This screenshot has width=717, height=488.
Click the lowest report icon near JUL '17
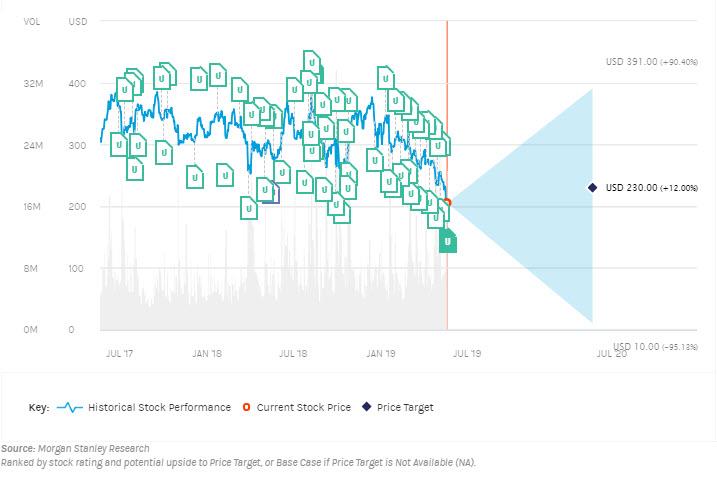click(134, 169)
